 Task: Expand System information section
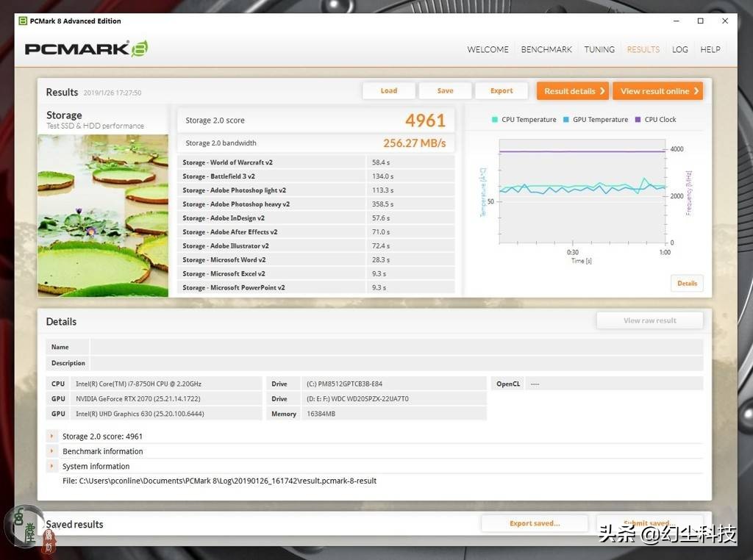point(52,466)
